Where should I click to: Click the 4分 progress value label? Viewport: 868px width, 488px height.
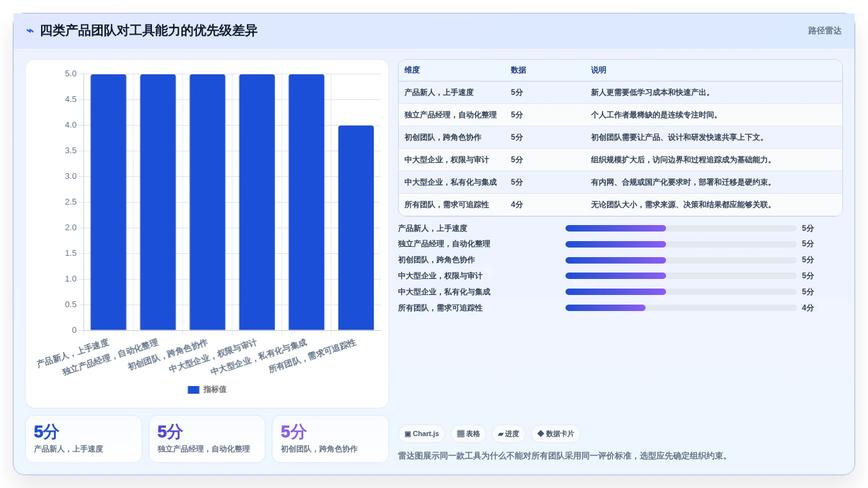click(808, 308)
